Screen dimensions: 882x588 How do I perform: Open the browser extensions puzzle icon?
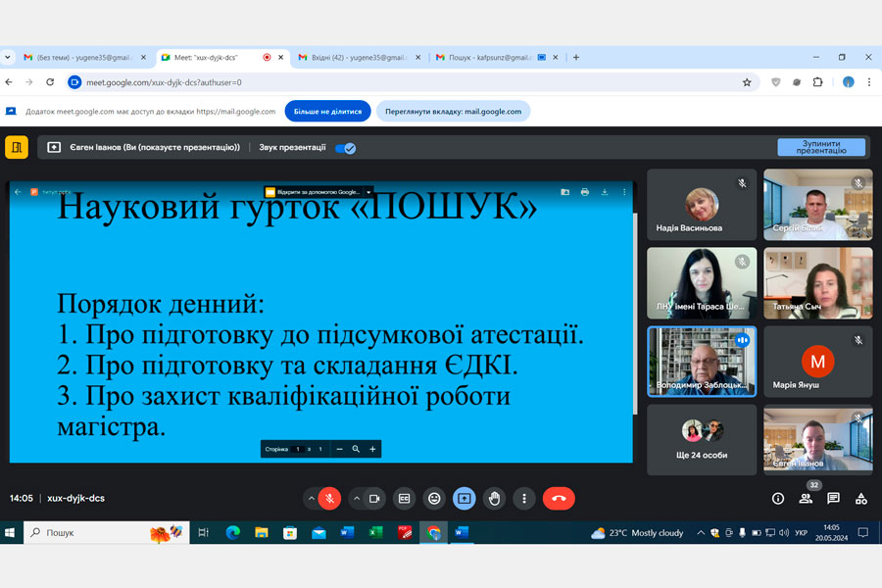pyautogui.click(x=818, y=82)
